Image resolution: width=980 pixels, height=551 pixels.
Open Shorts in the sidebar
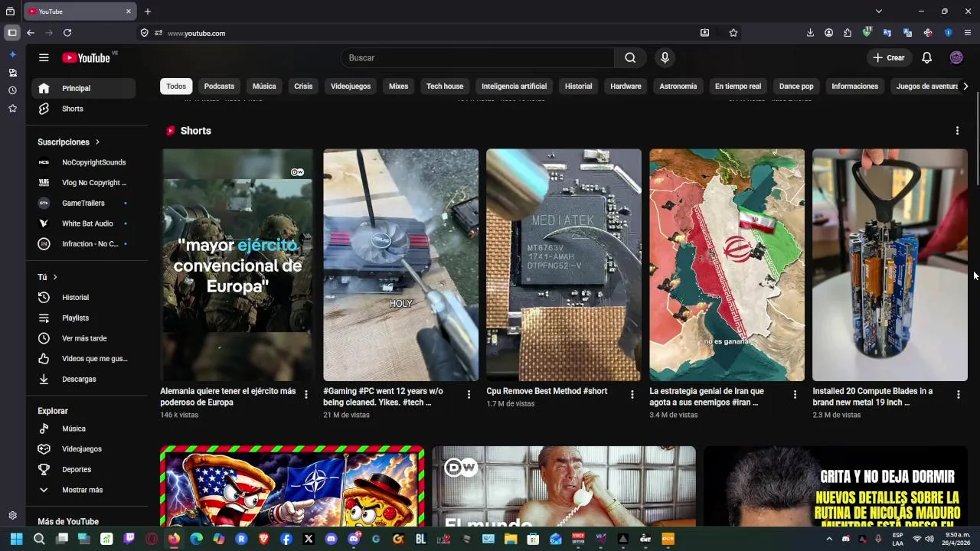point(83,109)
